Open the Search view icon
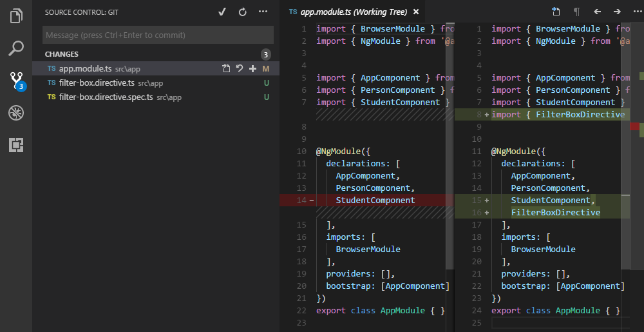This screenshot has height=332, width=644. click(x=16, y=48)
